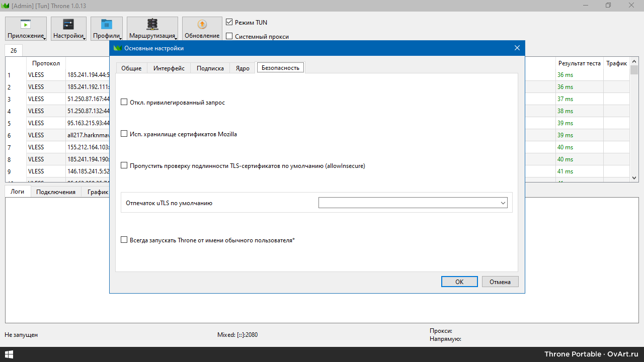Enable Mozilla certificate store checkbox
The height and width of the screenshot is (362, 644).
(124, 134)
